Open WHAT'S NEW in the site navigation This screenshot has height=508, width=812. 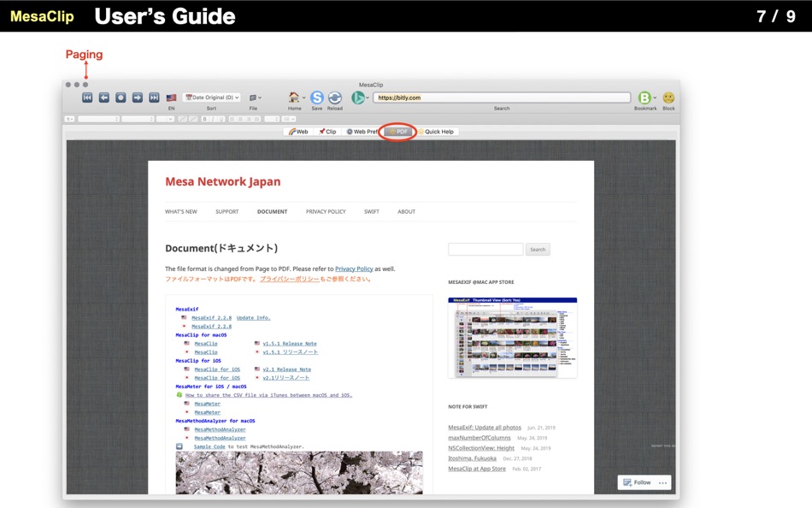point(180,211)
